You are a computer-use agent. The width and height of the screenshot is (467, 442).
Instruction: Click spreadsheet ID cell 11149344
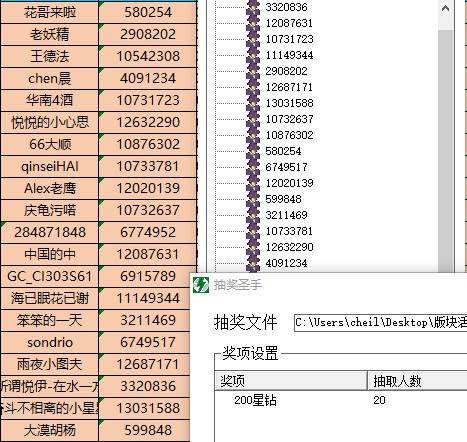point(145,298)
